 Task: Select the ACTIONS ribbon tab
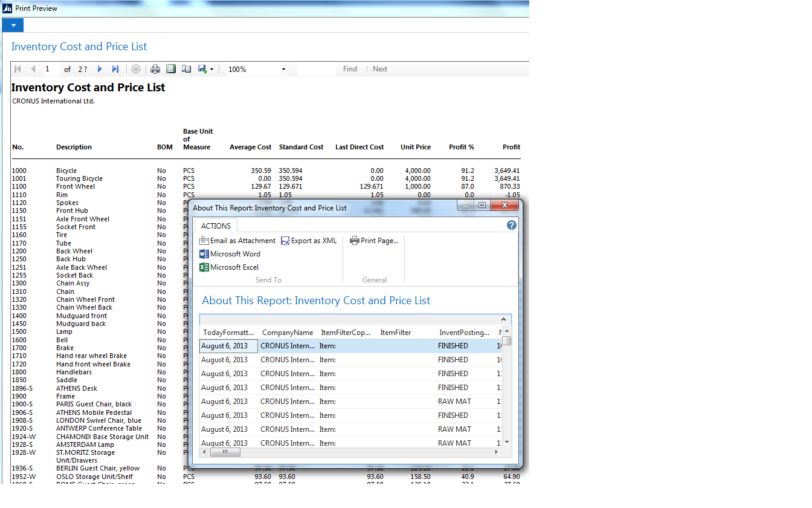pyautogui.click(x=216, y=226)
